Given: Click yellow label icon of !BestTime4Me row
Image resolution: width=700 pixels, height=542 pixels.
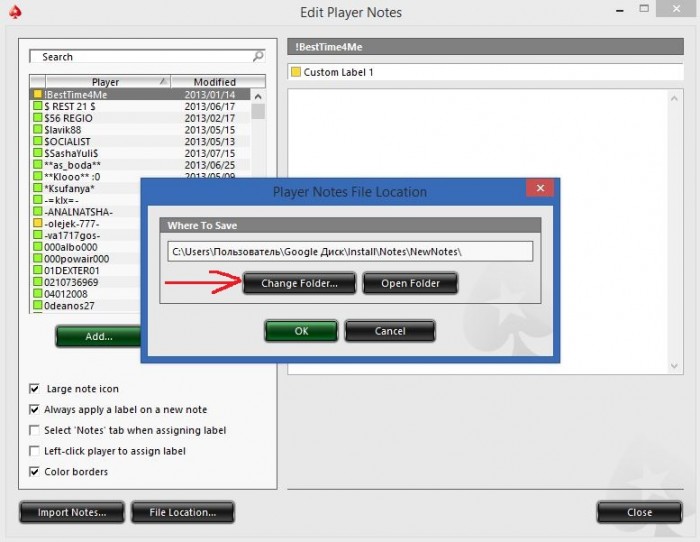Looking at the screenshot, I should pos(38,94).
